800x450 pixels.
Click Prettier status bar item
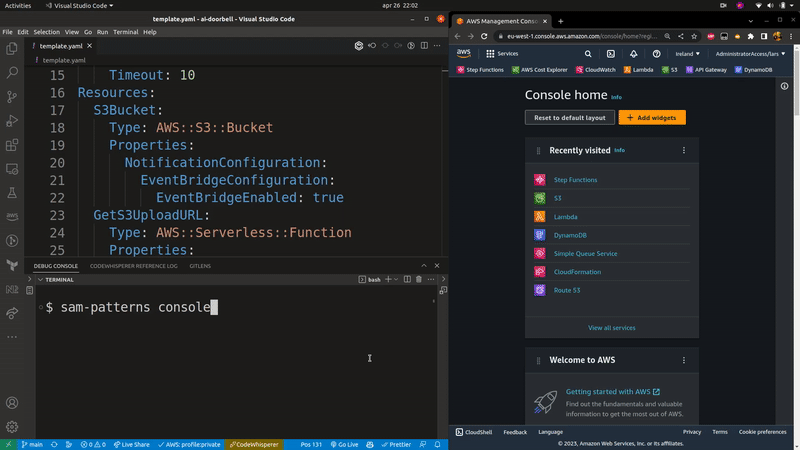point(396,444)
